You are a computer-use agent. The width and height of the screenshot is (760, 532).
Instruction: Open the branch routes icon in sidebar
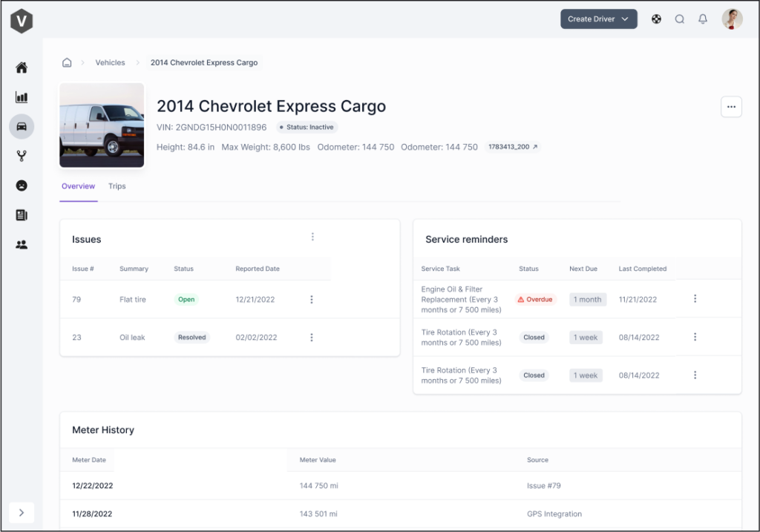tap(22, 156)
